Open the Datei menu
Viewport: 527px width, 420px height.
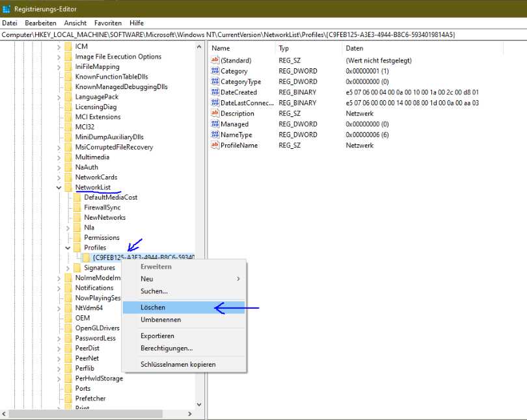10,23
